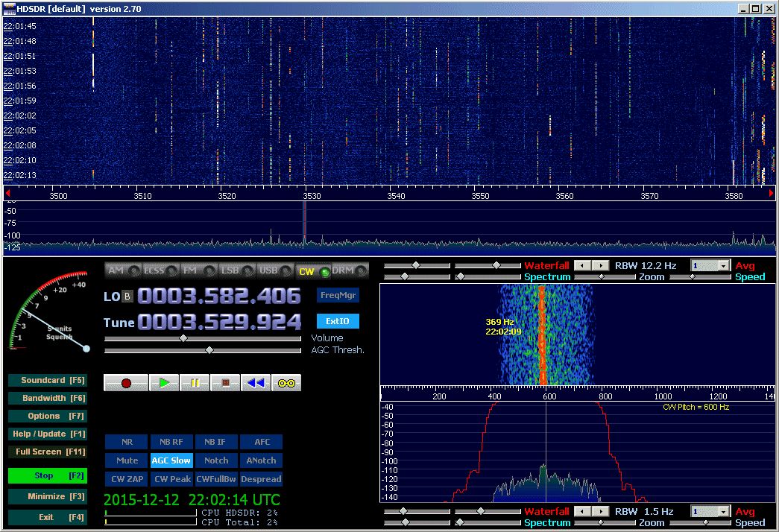Switch demodulation mode to USB
Image resolution: width=779 pixels, height=532 pixels.
(272, 271)
